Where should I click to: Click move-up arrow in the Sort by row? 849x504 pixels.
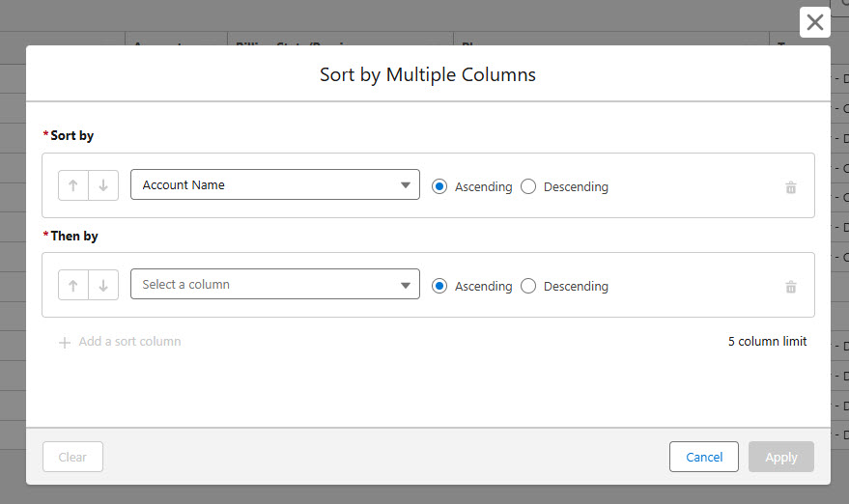pyautogui.click(x=73, y=185)
